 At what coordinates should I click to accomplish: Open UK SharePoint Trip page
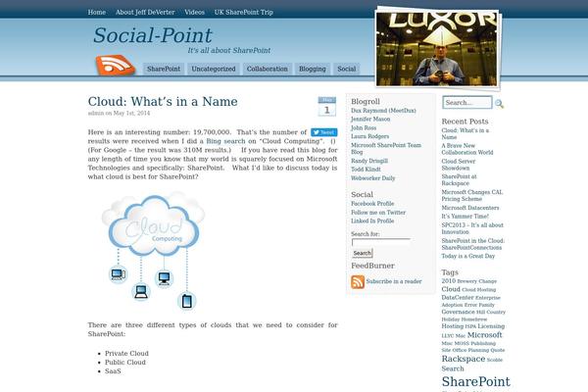[x=244, y=12]
